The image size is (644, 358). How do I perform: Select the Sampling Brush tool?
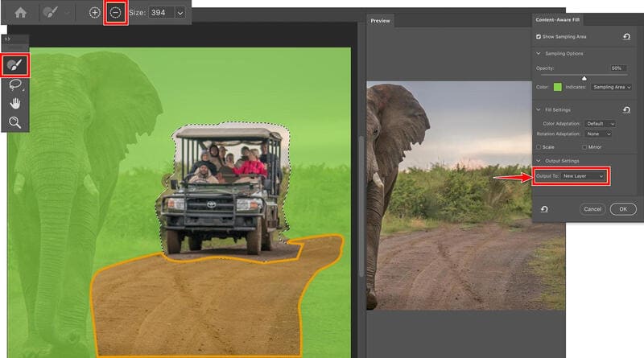tap(15, 65)
